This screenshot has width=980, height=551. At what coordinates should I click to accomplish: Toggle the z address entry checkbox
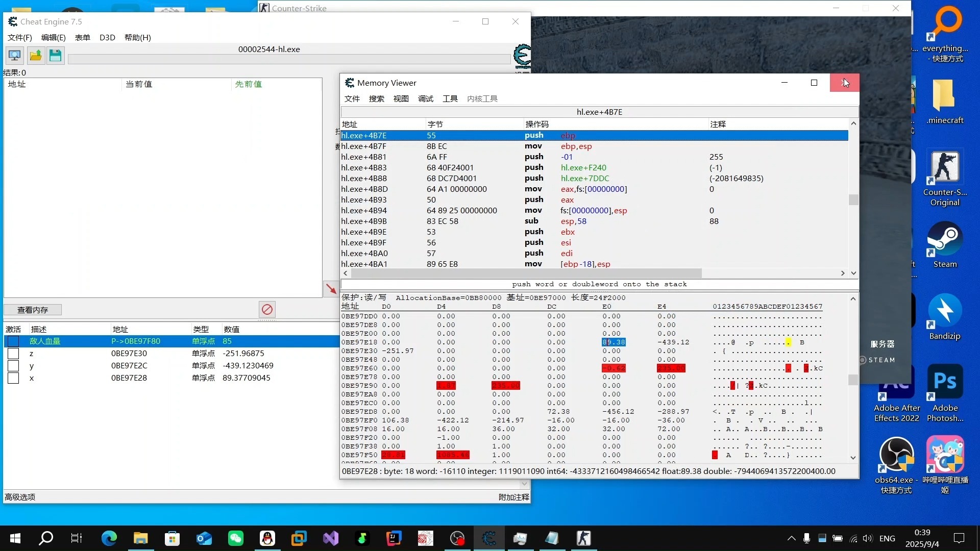click(13, 354)
